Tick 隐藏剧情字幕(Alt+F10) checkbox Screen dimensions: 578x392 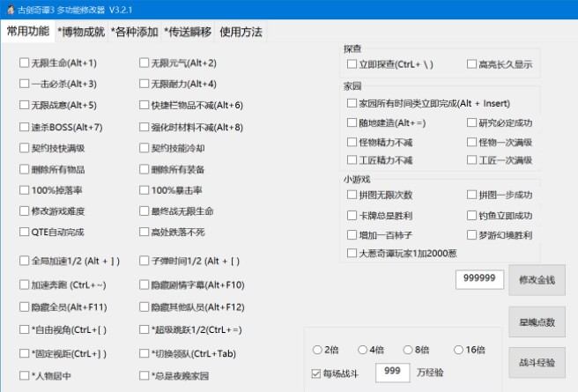pos(144,285)
